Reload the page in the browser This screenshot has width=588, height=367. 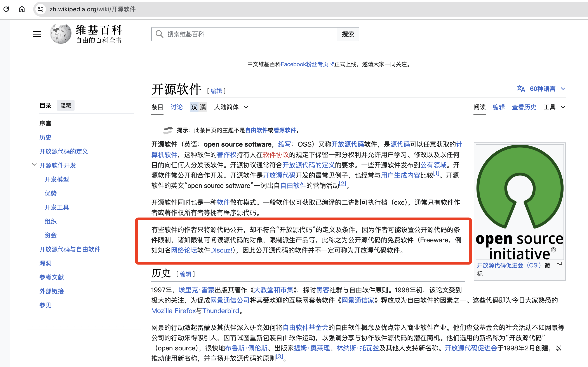click(x=6, y=9)
